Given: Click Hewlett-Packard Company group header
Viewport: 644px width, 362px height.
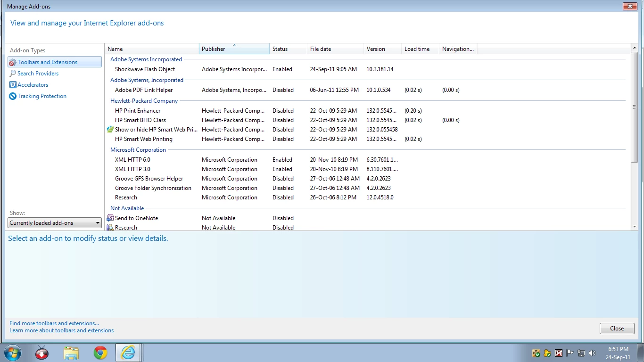Looking at the screenshot, I should [x=144, y=101].
